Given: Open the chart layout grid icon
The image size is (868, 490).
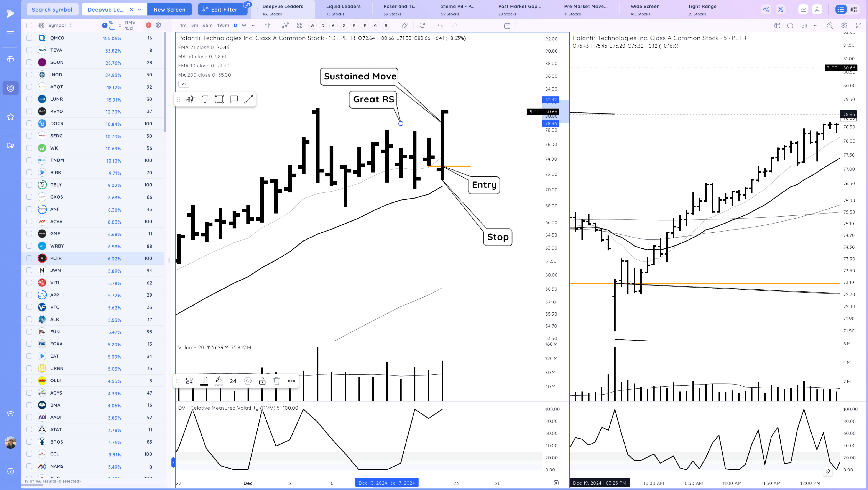Looking at the screenshot, I should [299, 25].
